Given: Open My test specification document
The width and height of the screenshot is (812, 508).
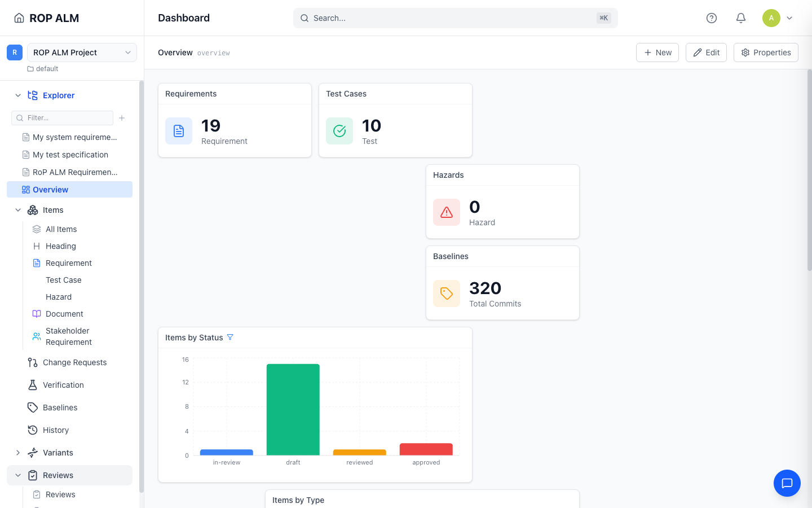Looking at the screenshot, I should pyautogui.click(x=70, y=155).
